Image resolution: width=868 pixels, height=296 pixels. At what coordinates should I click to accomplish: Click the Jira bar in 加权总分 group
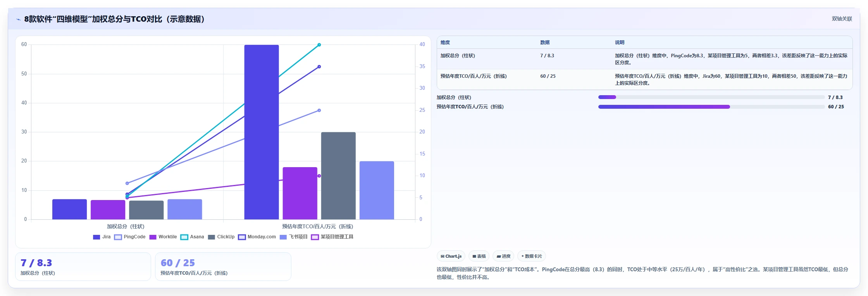pyautogui.click(x=69, y=209)
